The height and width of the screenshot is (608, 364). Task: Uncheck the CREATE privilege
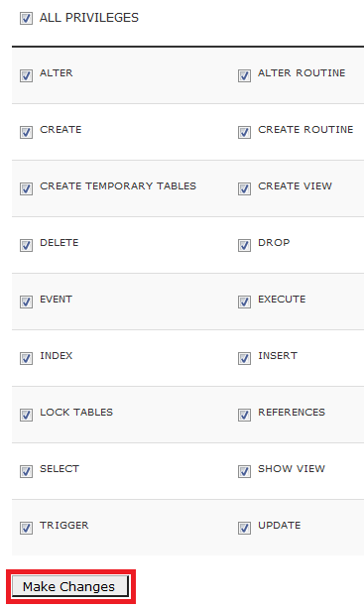(26, 132)
